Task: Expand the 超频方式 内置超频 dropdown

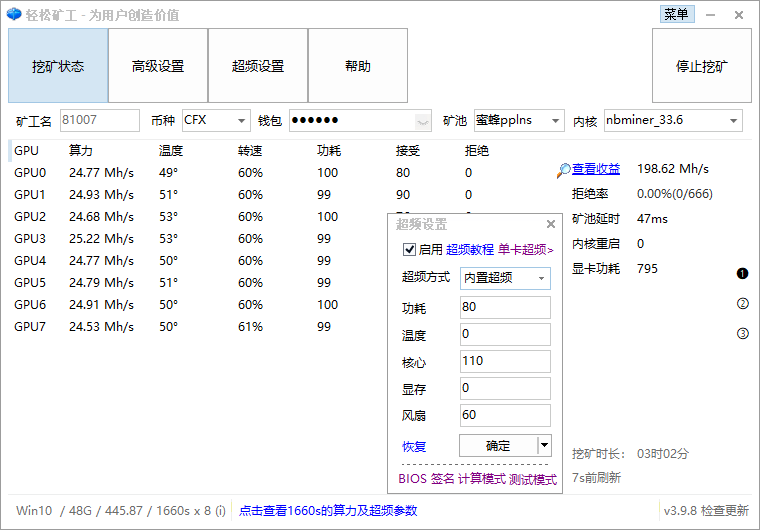Action: (542, 278)
